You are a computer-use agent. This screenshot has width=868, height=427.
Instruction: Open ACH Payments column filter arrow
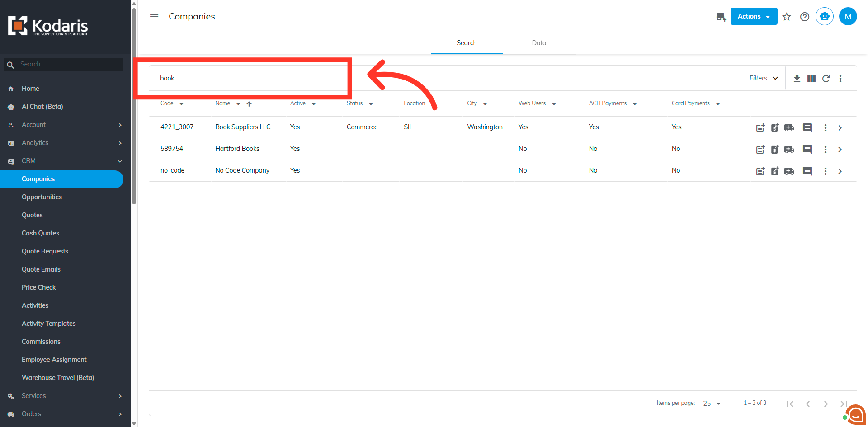[635, 104]
